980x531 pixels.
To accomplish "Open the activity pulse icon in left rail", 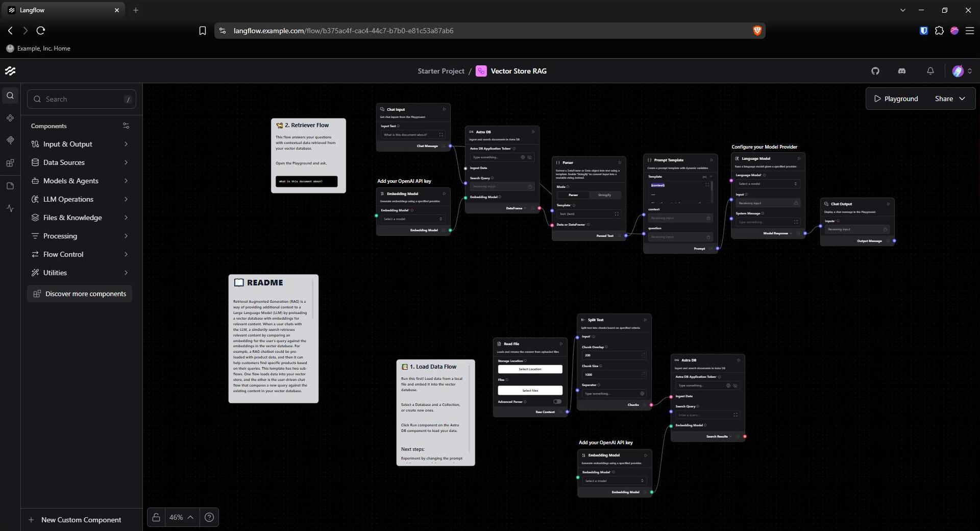I will 10,208.
